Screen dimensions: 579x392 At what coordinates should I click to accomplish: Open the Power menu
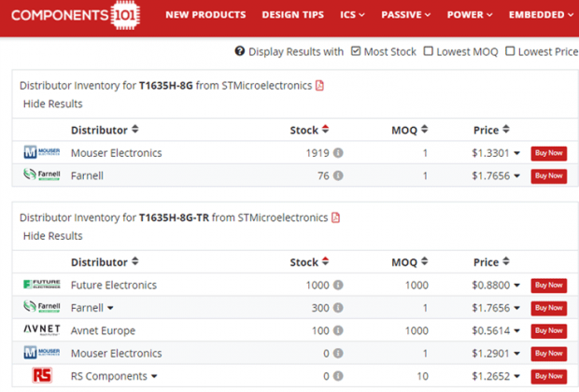coord(470,15)
